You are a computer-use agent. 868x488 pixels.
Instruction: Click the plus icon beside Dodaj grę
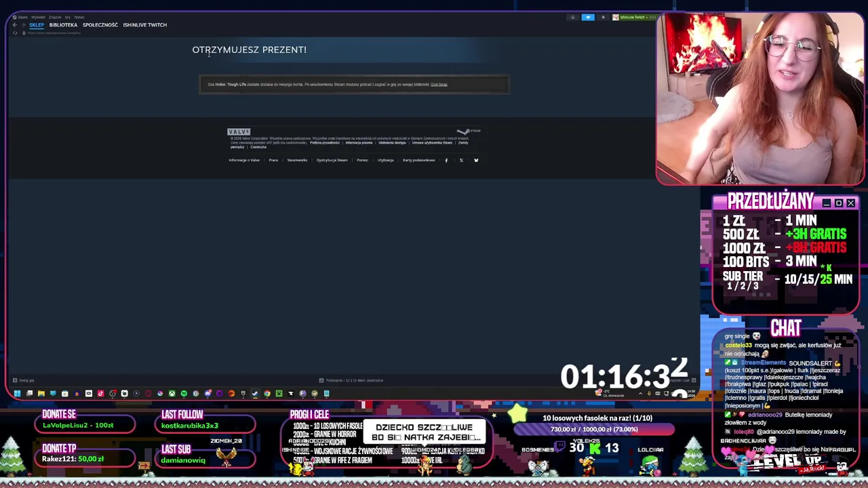point(15,380)
